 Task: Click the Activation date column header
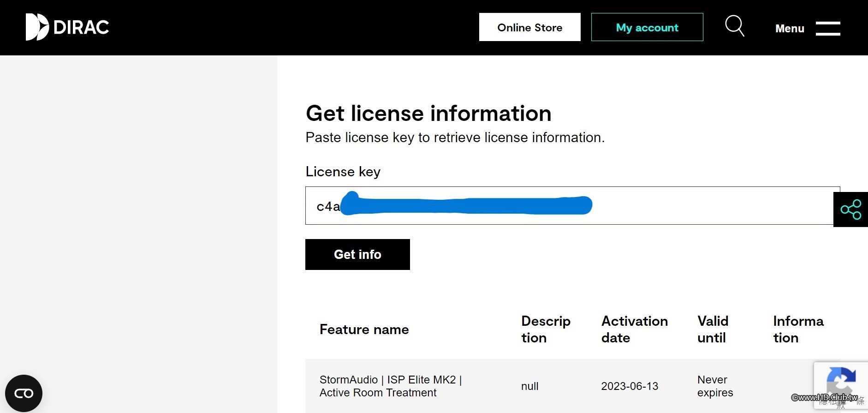click(634, 329)
